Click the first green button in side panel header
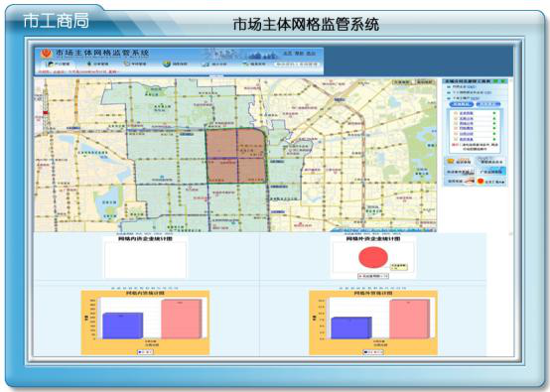 coord(495,81)
